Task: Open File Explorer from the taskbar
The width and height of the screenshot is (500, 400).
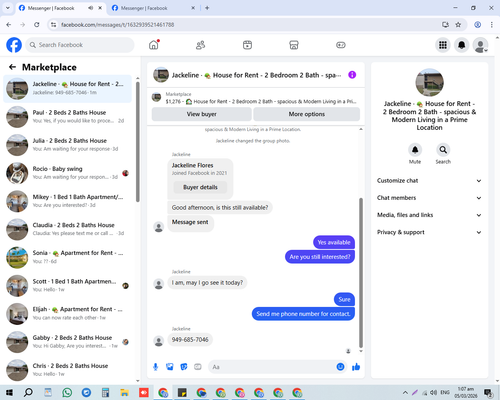Action: pyautogui.click(x=124, y=393)
